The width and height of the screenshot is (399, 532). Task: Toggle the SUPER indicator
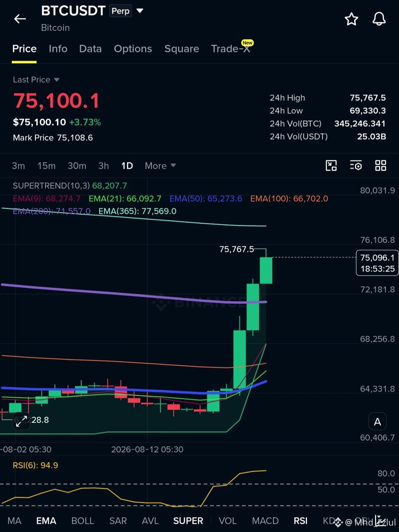[188, 521]
